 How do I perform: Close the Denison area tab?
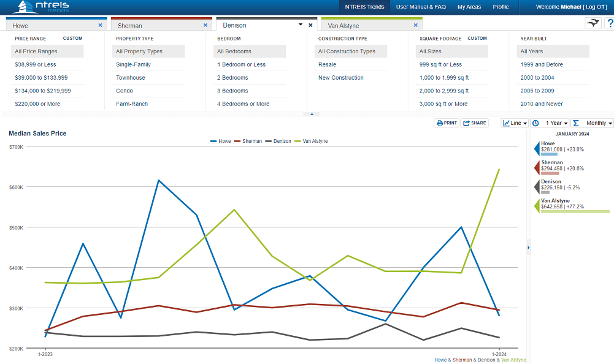coord(310,25)
